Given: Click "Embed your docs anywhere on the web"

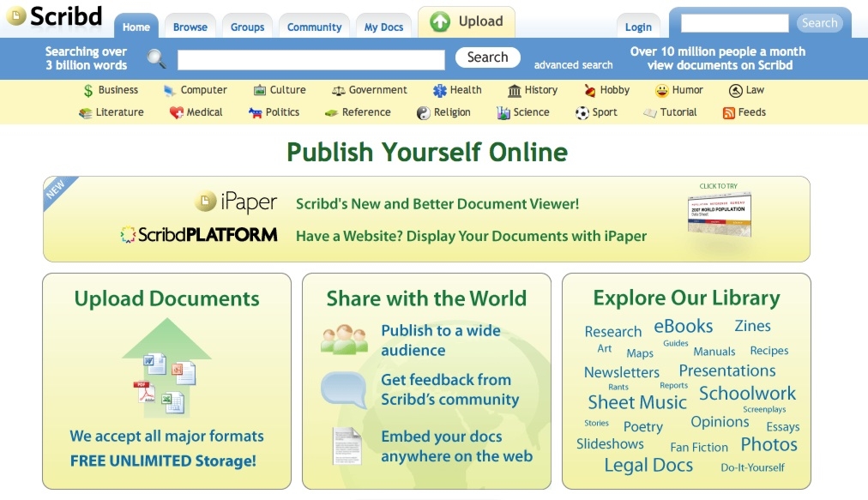Looking at the screenshot, I should click(456, 446).
